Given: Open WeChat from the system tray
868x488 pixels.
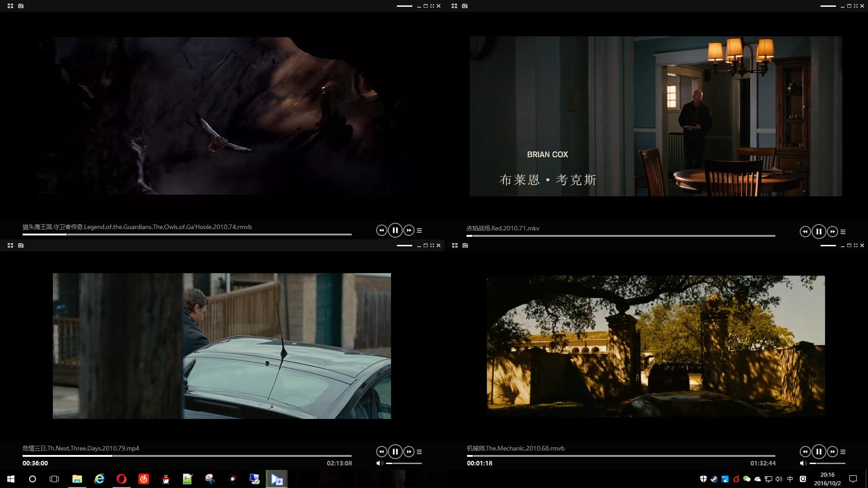Looking at the screenshot, I should pos(747,479).
